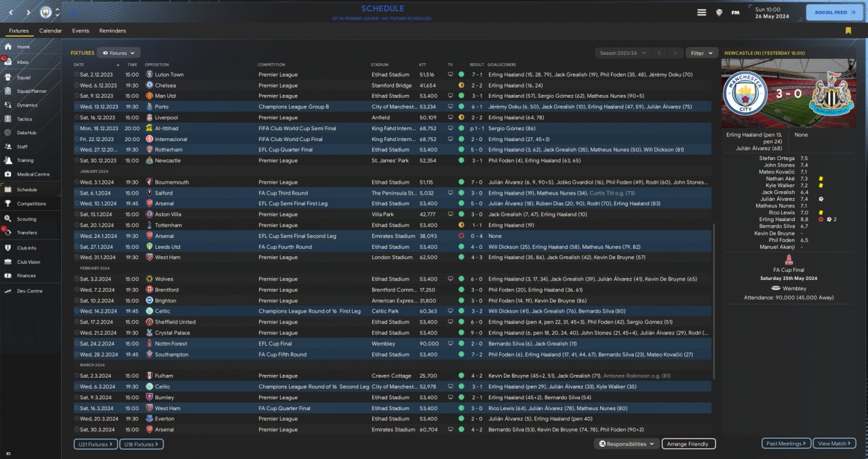Click Stefan Ortega in the ratings list

point(777,158)
